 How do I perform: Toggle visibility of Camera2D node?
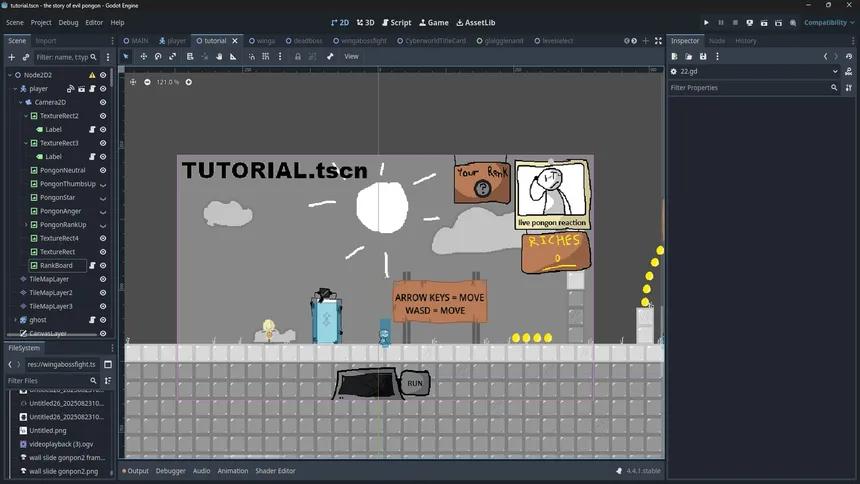[x=103, y=102]
